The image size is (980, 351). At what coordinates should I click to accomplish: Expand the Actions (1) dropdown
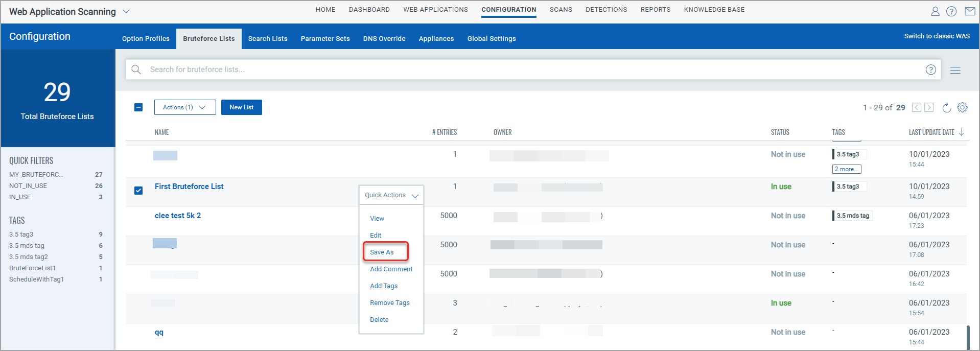[185, 107]
